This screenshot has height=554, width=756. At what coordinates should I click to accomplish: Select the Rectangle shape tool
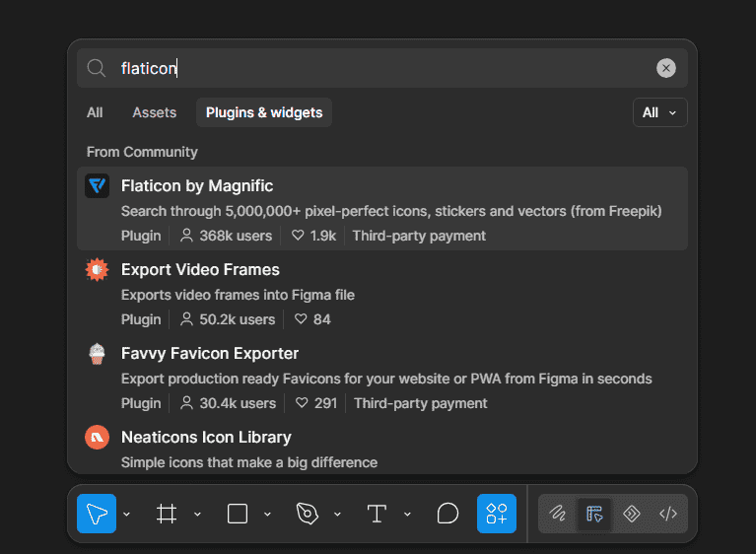pyautogui.click(x=238, y=514)
